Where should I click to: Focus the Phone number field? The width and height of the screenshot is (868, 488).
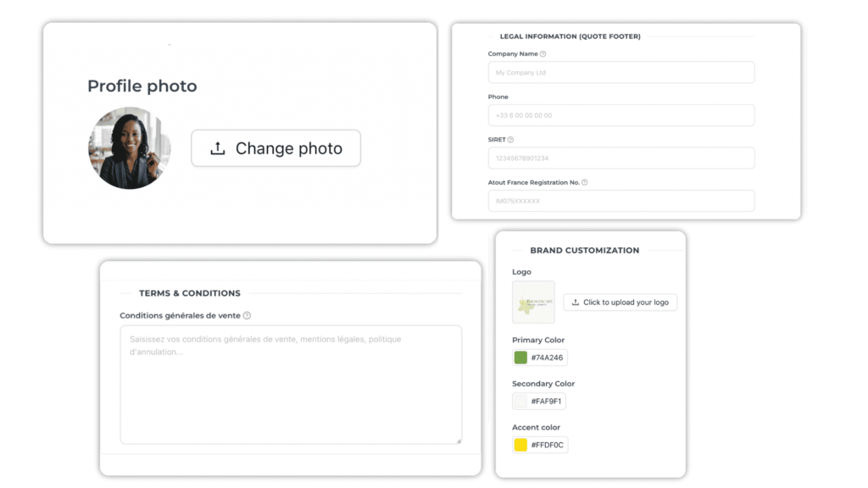click(x=620, y=115)
